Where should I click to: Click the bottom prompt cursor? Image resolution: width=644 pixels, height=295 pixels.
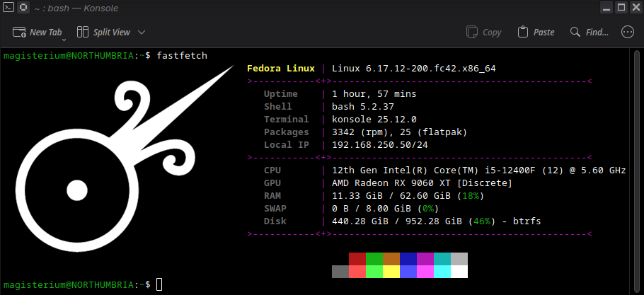(x=159, y=284)
